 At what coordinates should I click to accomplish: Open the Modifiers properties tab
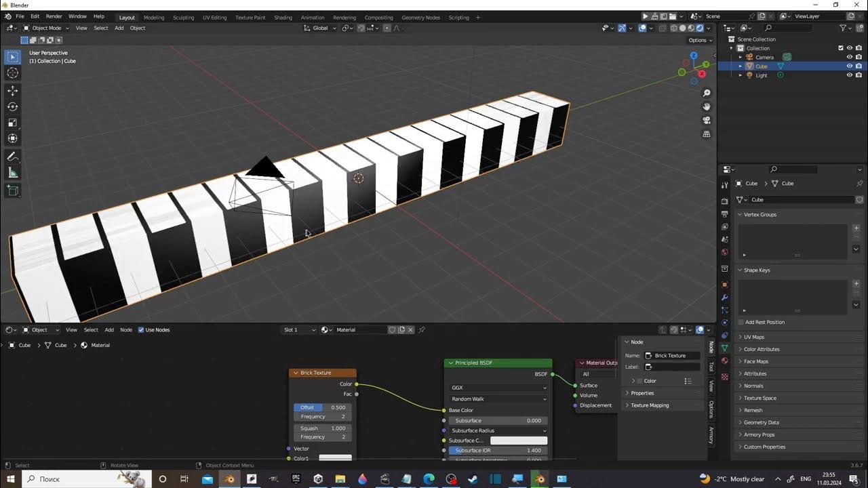point(724,298)
